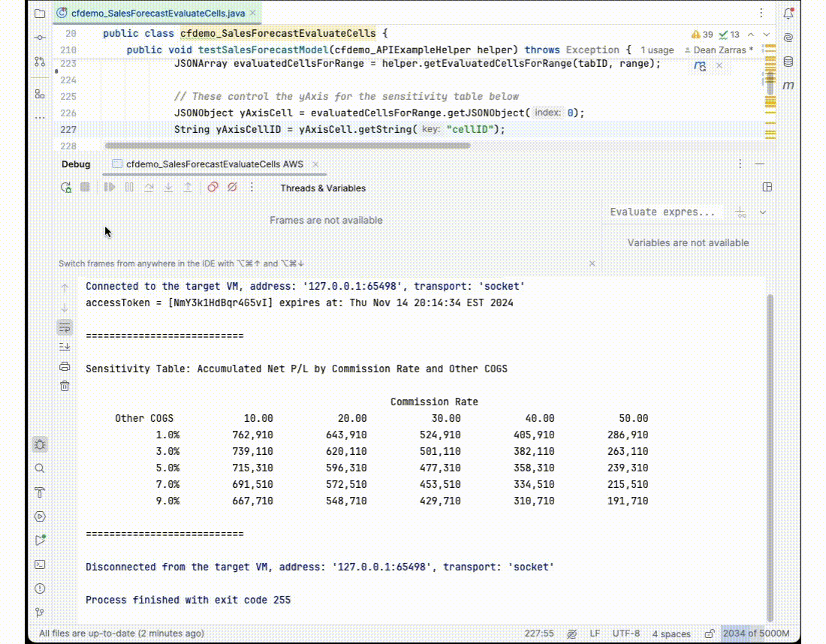Screen dimensions: 826x644
Task: Click the 39 warnings indicator
Action: tap(701, 35)
